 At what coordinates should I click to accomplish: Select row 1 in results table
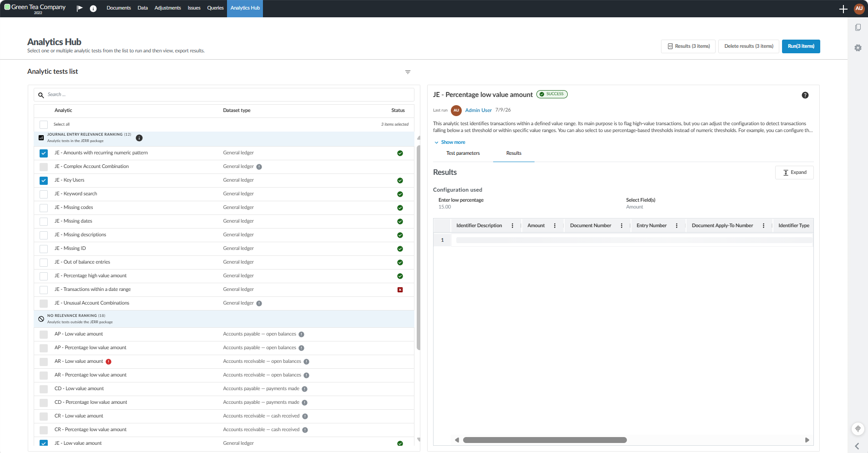pos(442,240)
